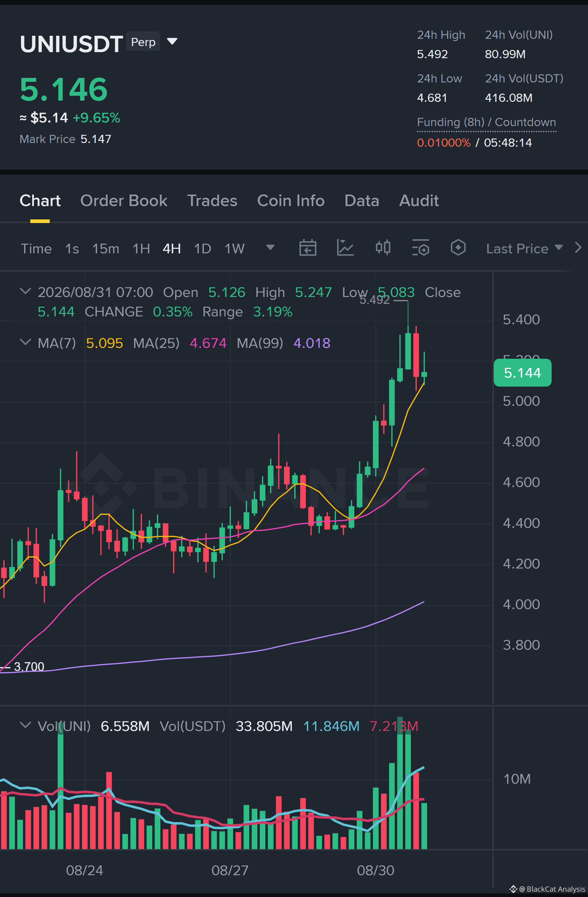The height and width of the screenshot is (897, 588).
Task: Tap the 24h High 5.492 value
Action: click(432, 54)
